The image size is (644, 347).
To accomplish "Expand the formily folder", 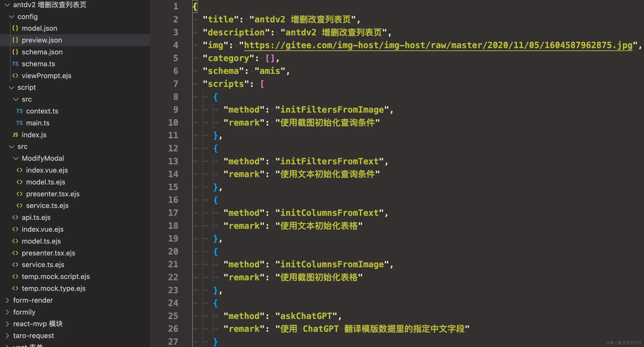I will click(x=7, y=312).
